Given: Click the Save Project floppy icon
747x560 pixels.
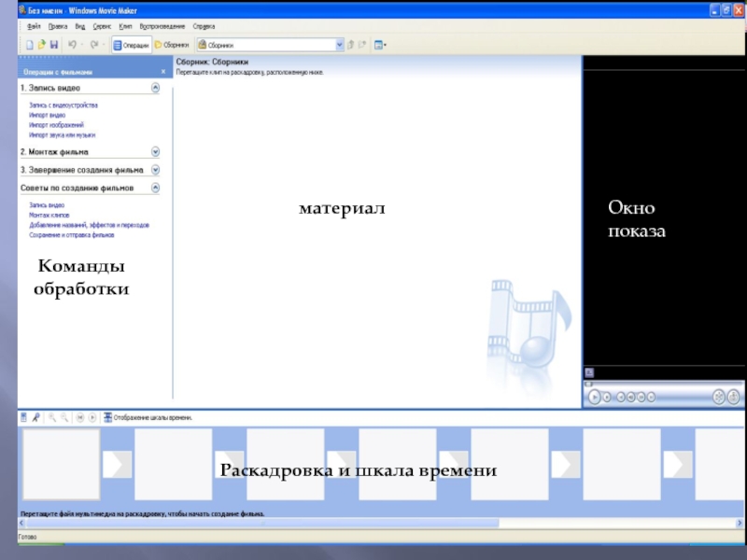Looking at the screenshot, I should (54, 44).
